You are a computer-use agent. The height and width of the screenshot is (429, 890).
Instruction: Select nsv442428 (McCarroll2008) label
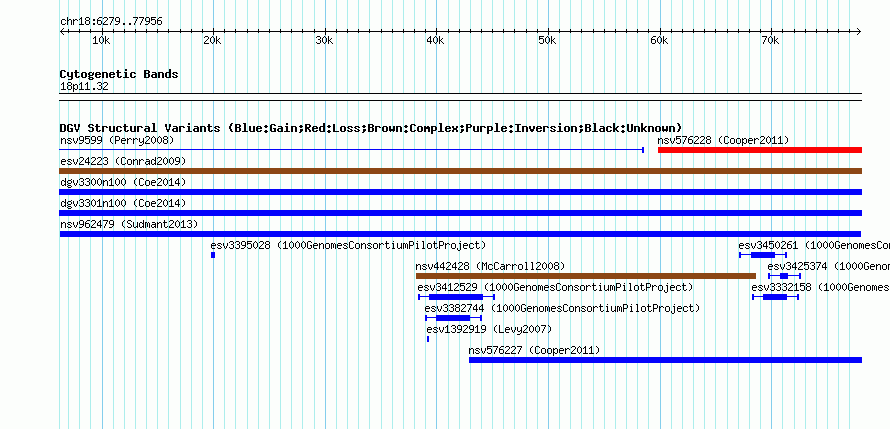coord(490,266)
